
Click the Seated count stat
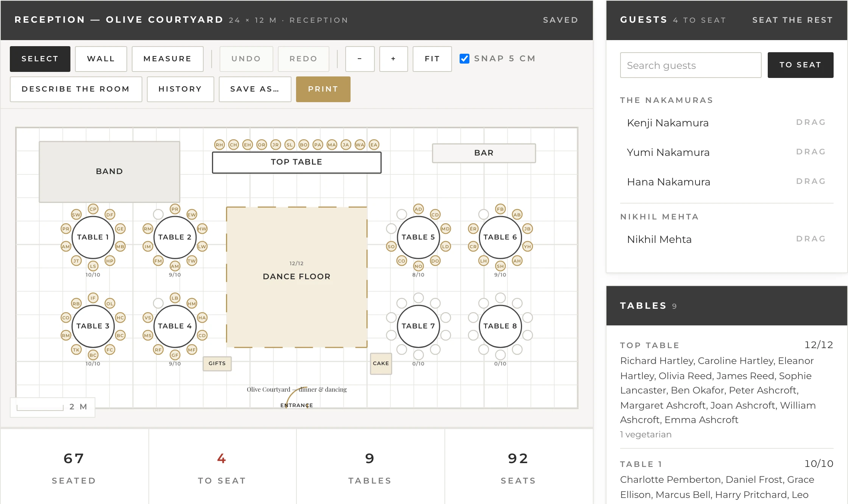tap(74, 468)
